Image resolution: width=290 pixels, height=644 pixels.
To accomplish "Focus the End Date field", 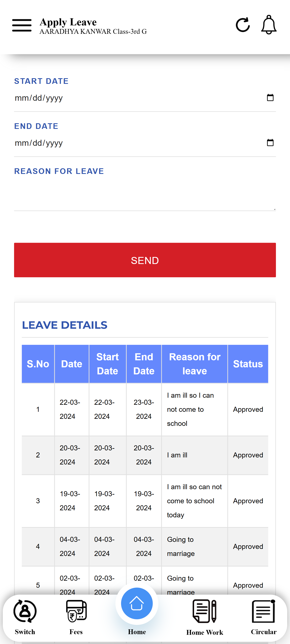I will [x=125, y=143].
